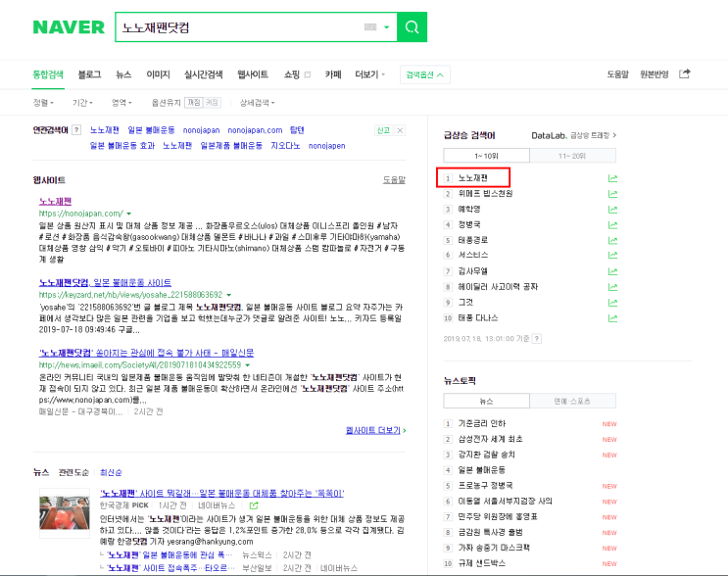Click the 도움말 link at top right
Viewport: 728px width, 576px height.
click(618, 74)
